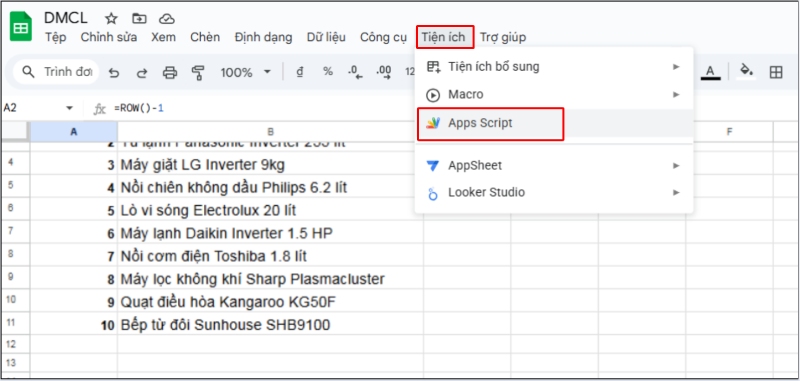This screenshot has width=800, height=381.
Task: Increase decimal places
Action: 383,72
